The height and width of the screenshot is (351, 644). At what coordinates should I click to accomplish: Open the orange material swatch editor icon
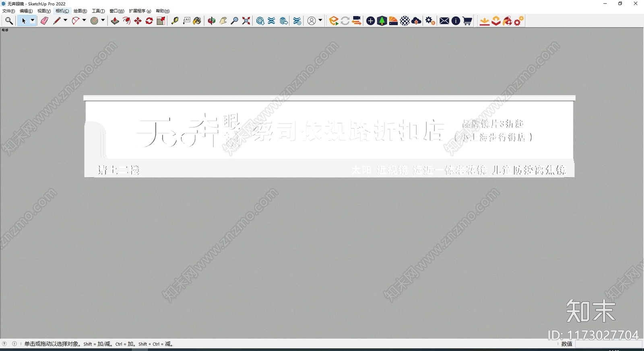click(x=394, y=21)
